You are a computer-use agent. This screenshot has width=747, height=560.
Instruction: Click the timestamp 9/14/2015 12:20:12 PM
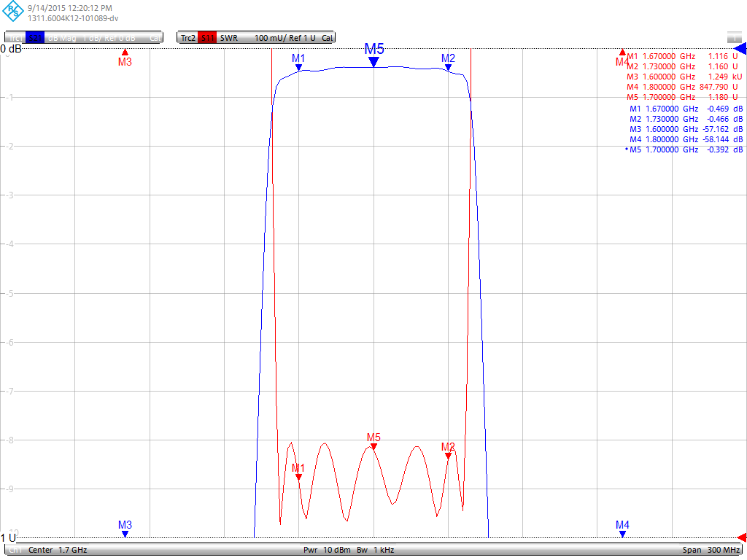click(70, 8)
